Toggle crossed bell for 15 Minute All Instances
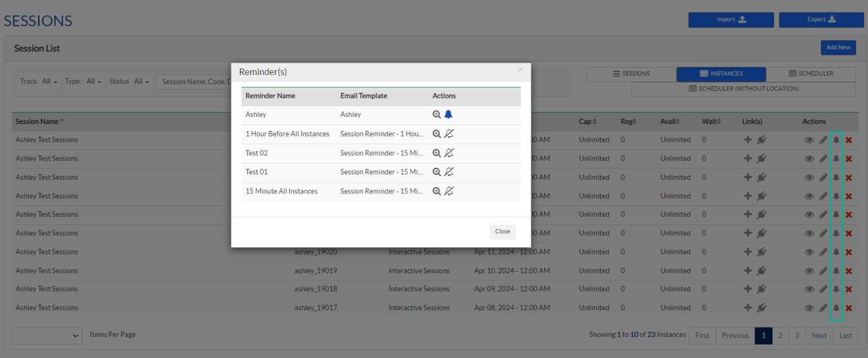The width and height of the screenshot is (868, 358). 449,191
